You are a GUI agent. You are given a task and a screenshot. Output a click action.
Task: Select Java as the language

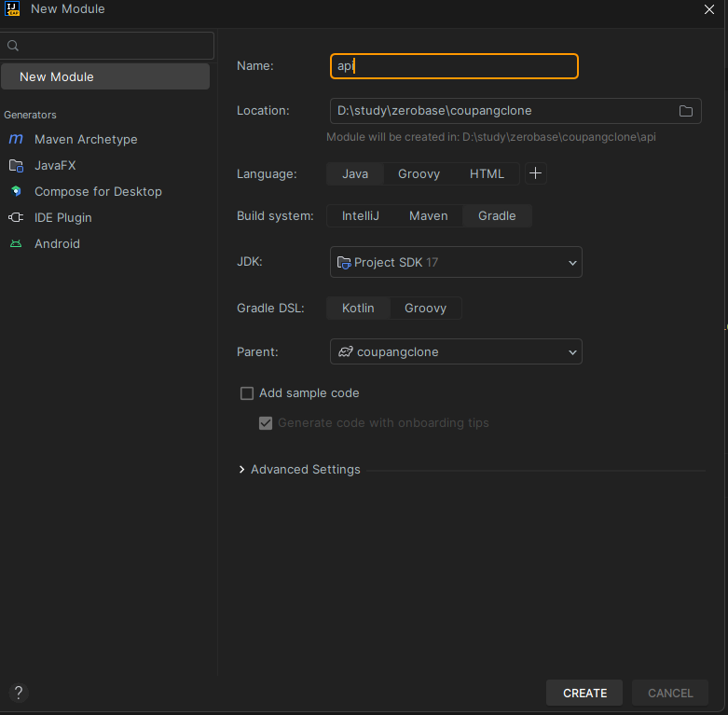tap(355, 173)
